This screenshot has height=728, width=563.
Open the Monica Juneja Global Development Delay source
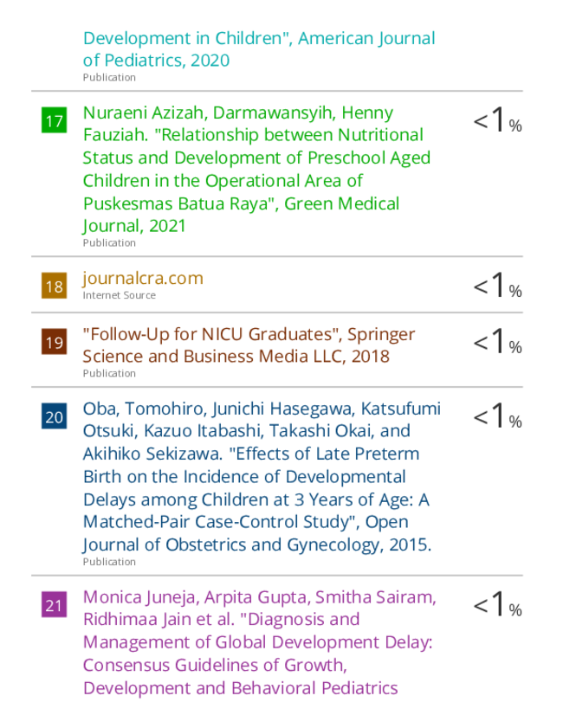point(259,642)
